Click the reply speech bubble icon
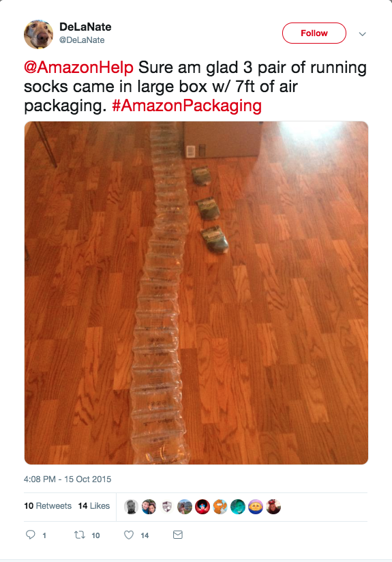This screenshot has height=562, width=392. click(x=31, y=535)
